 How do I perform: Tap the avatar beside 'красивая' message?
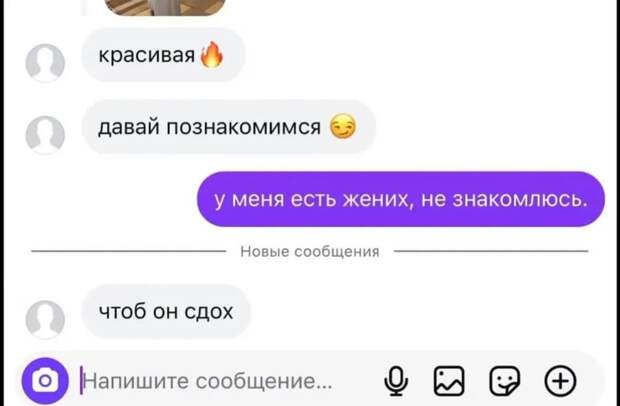click(x=45, y=63)
